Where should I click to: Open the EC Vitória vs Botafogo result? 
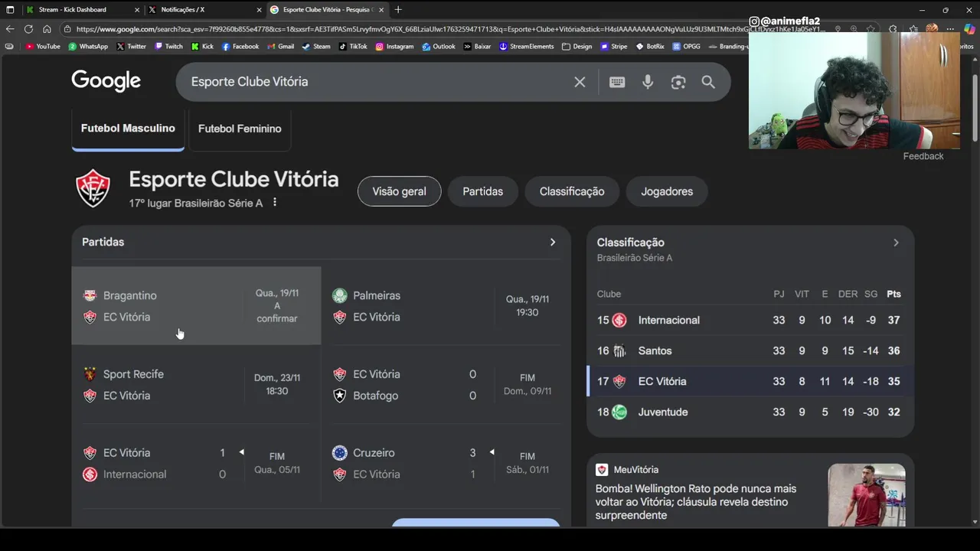[x=446, y=384]
